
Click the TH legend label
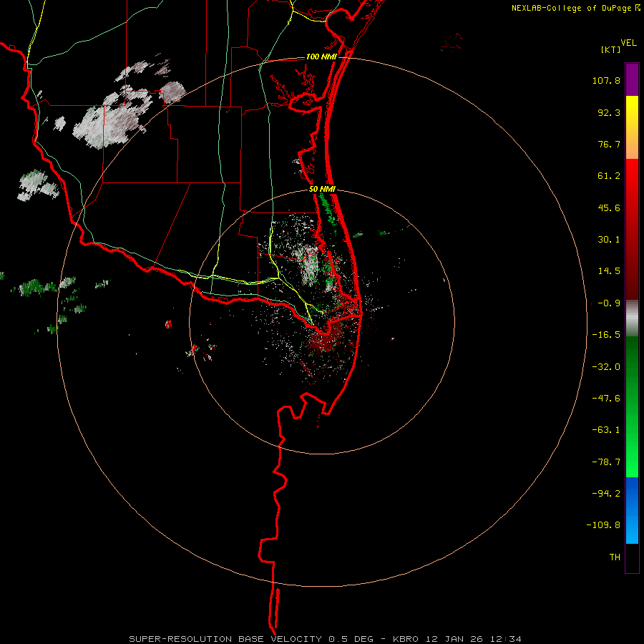click(615, 557)
